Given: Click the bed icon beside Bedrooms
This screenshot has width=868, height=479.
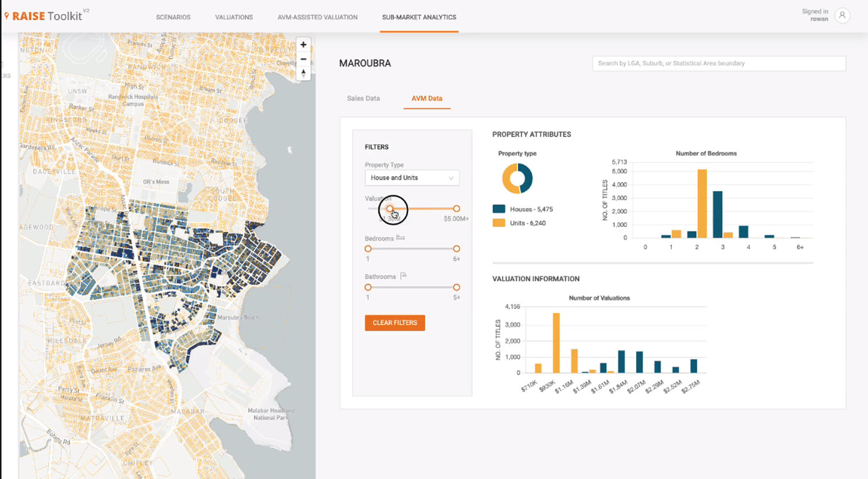Looking at the screenshot, I should [x=400, y=238].
